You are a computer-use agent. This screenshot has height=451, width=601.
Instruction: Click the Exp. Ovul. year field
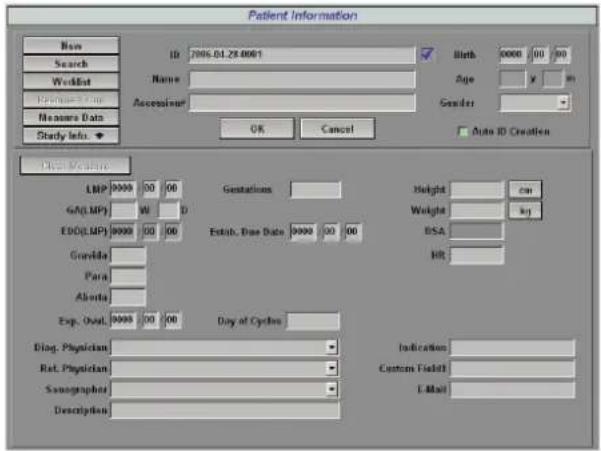[123, 320]
